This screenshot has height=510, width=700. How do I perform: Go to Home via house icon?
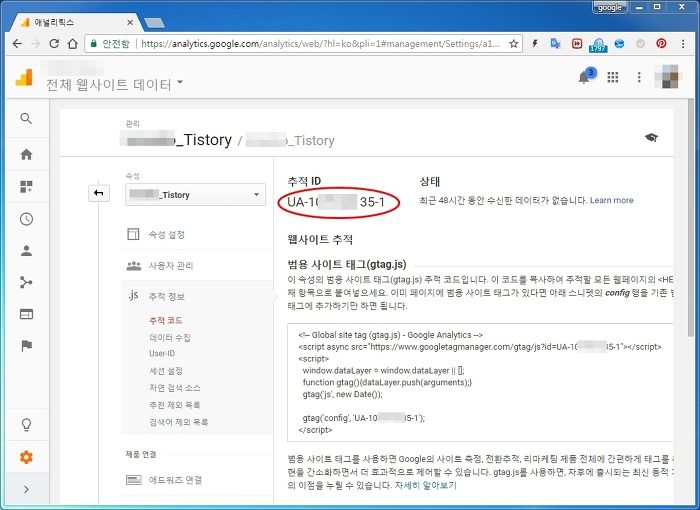[x=26, y=155]
